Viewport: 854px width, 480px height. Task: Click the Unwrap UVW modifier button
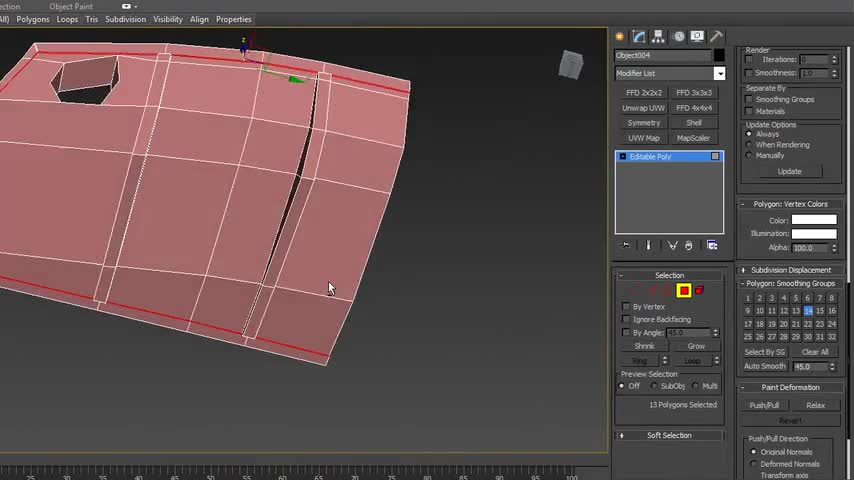point(643,108)
